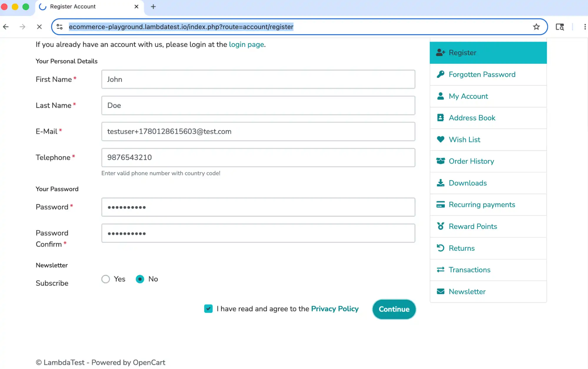Click the Password input field
588x369 pixels.
pyautogui.click(x=258, y=207)
